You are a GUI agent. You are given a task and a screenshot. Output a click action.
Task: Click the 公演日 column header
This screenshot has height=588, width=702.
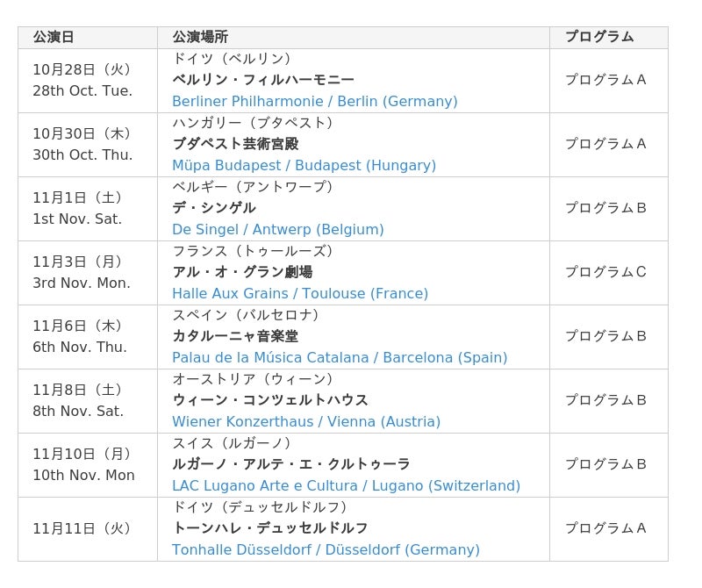[88, 37]
